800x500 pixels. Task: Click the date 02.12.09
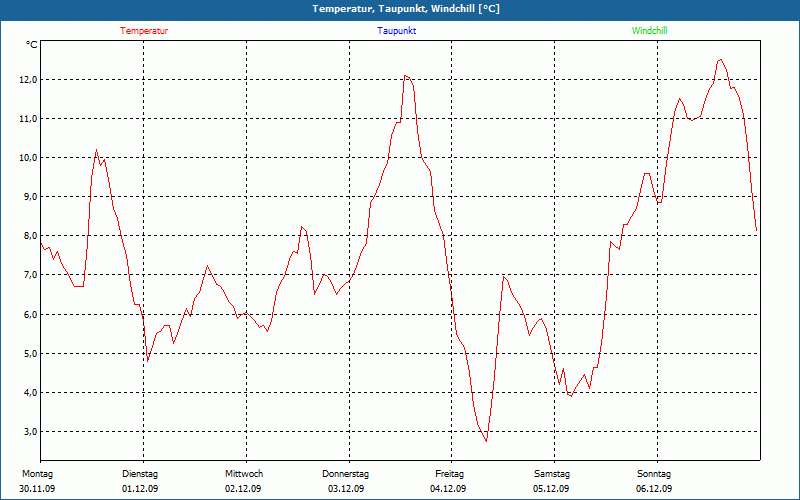tap(243, 489)
